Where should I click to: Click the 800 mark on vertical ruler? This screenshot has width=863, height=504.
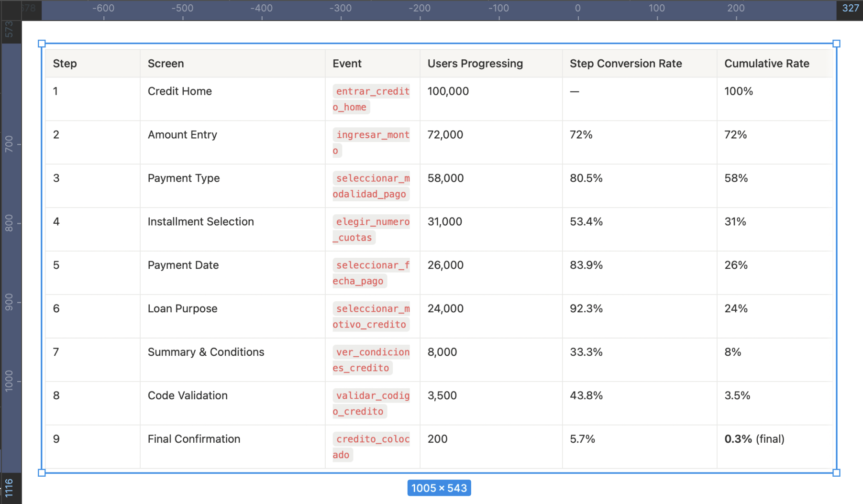click(9, 223)
